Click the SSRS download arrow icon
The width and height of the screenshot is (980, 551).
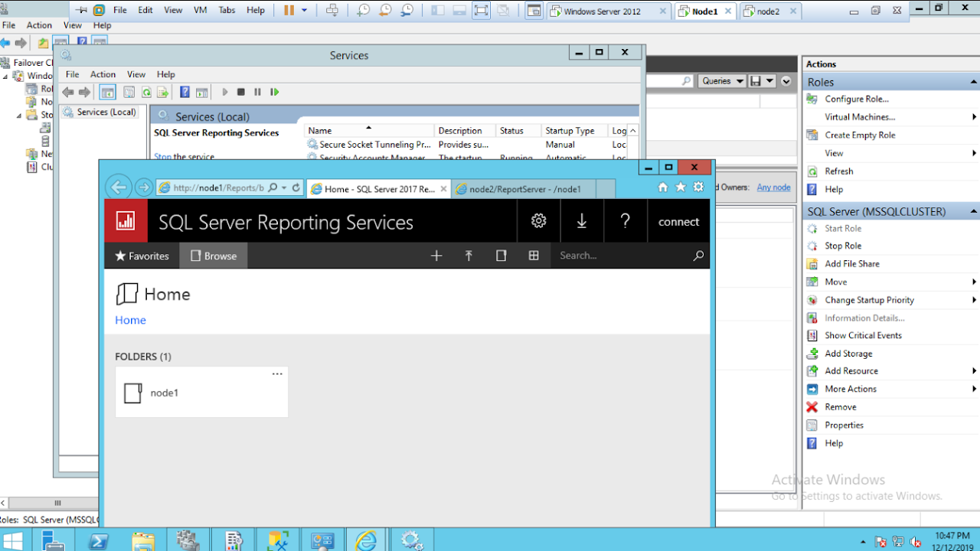582,221
